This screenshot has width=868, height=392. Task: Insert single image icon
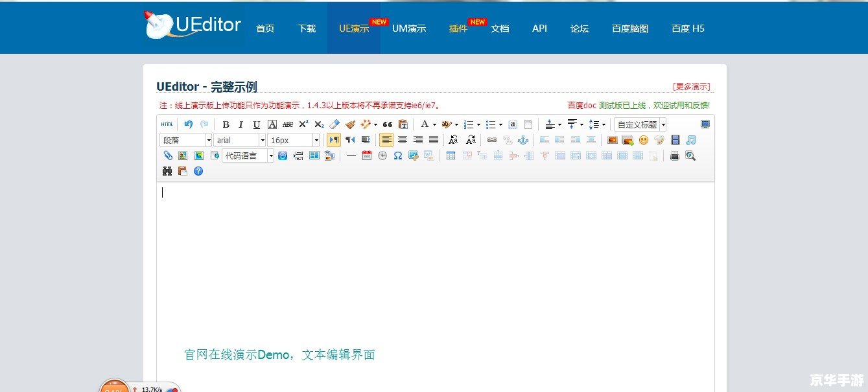point(612,140)
